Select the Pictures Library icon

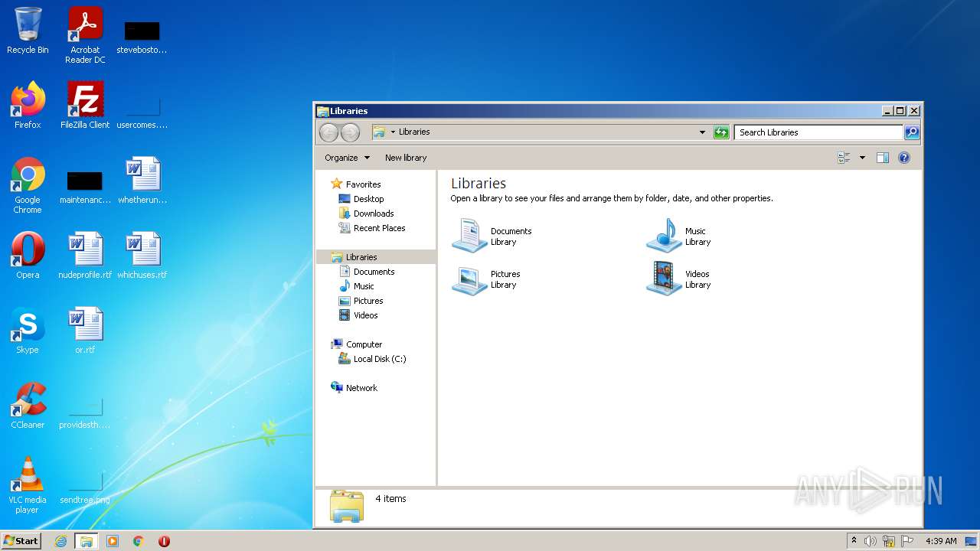click(x=485, y=279)
